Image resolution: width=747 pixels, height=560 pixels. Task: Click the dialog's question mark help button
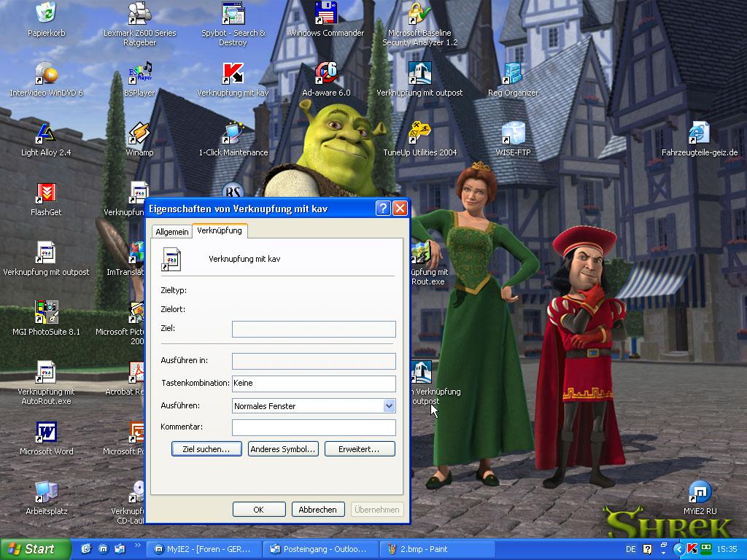(383, 209)
